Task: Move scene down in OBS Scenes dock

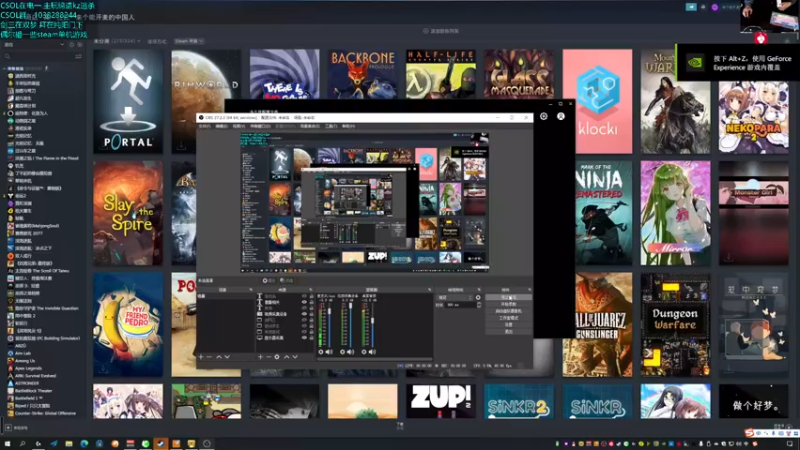Action: click(227, 357)
